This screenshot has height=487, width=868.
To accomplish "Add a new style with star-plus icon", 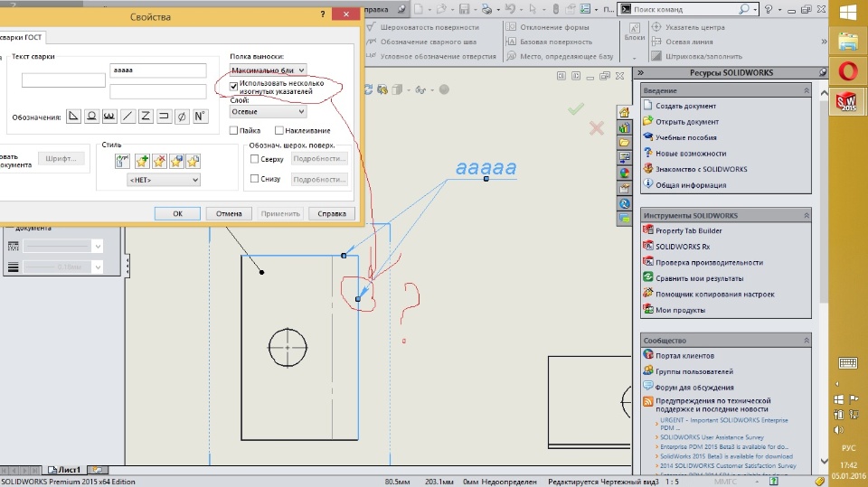I will [142, 161].
